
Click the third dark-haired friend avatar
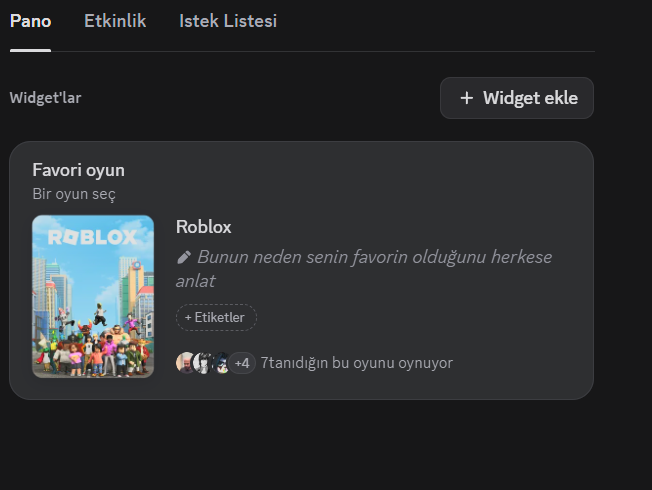coord(221,362)
